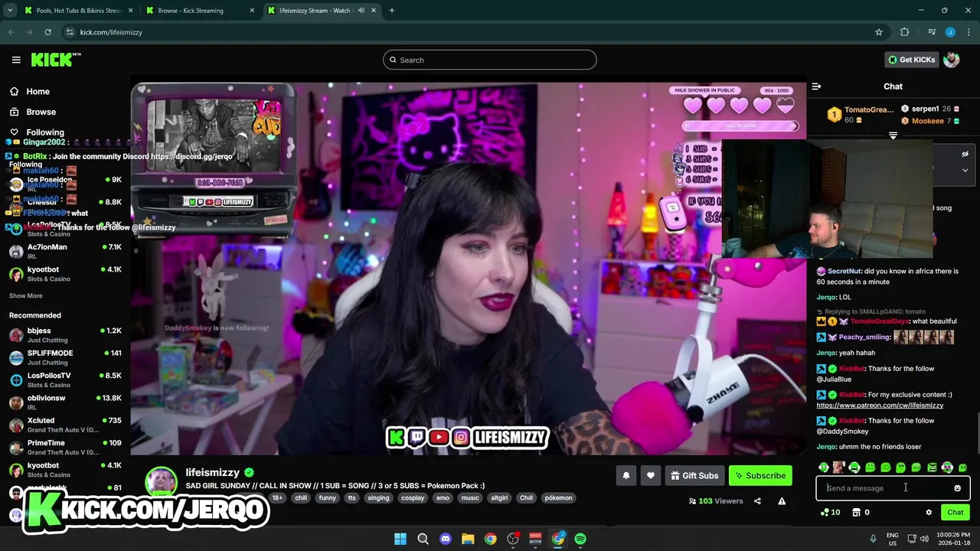Click the user avatar top right
The height and width of the screenshot is (551, 980).
[x=952, y=60]
